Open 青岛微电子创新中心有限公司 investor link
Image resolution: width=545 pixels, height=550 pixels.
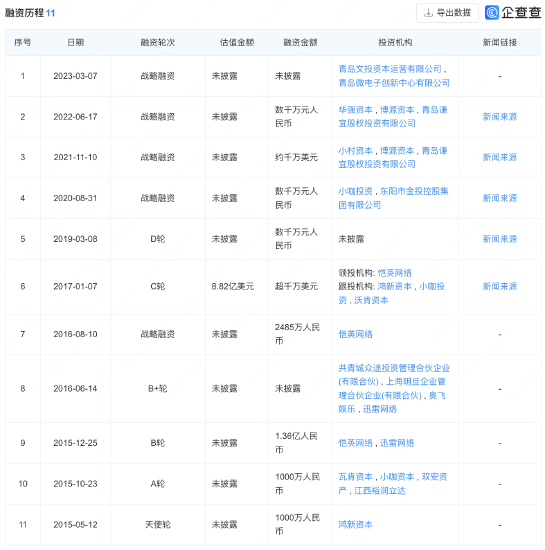click(394, 83)
